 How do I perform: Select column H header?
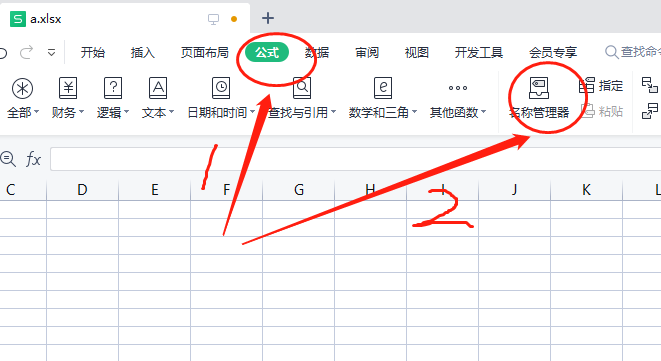coord(371,190)
